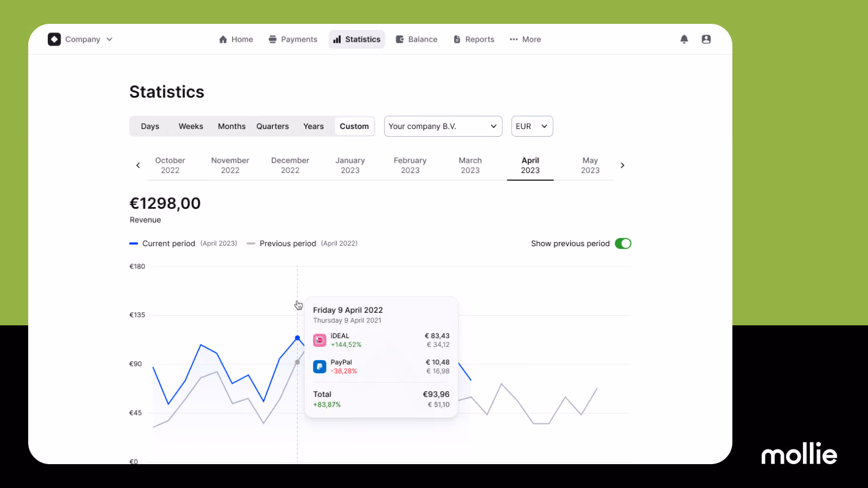Screen dimensions: 868x488
Task: Click the Balance wallet icon
Action: pos(400,40)
